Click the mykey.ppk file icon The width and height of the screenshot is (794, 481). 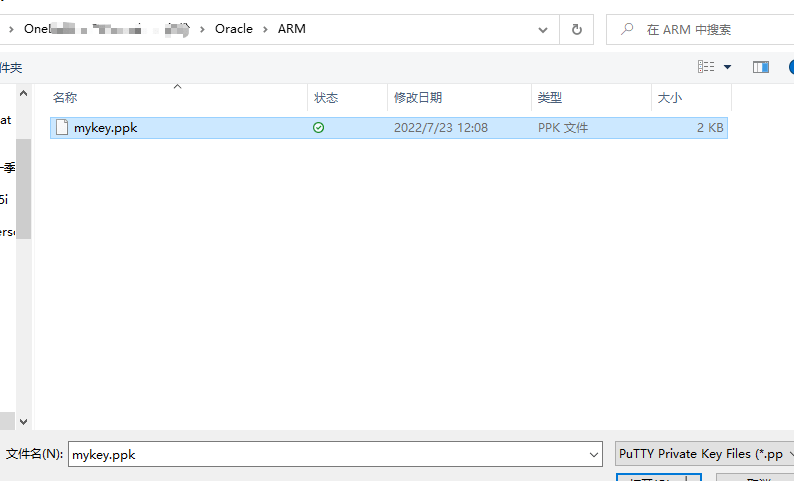[62, 128]
